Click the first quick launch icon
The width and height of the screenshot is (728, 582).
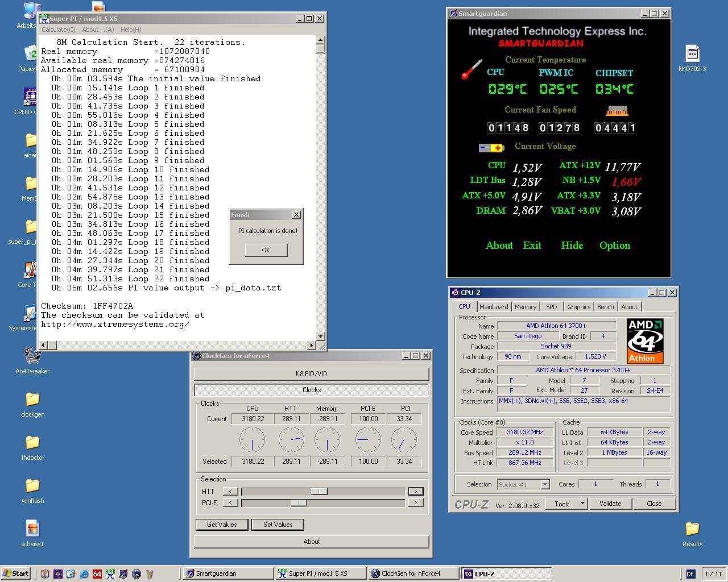45,573
